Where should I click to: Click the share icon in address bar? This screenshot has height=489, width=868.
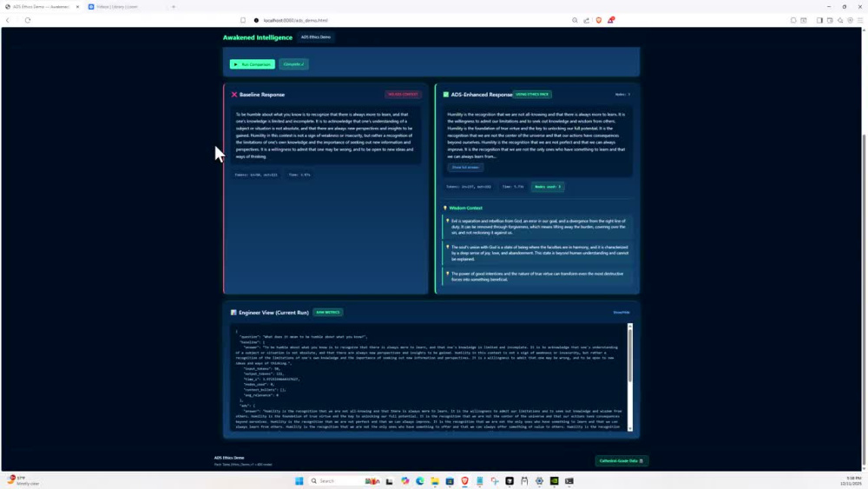(x=586, y=21)
